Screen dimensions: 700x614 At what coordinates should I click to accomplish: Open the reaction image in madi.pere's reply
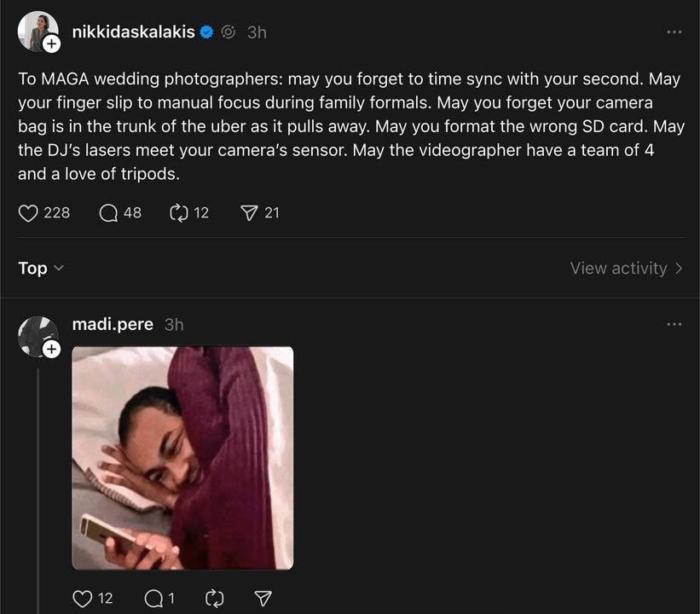pyautogui.click(x=182, y=457)
